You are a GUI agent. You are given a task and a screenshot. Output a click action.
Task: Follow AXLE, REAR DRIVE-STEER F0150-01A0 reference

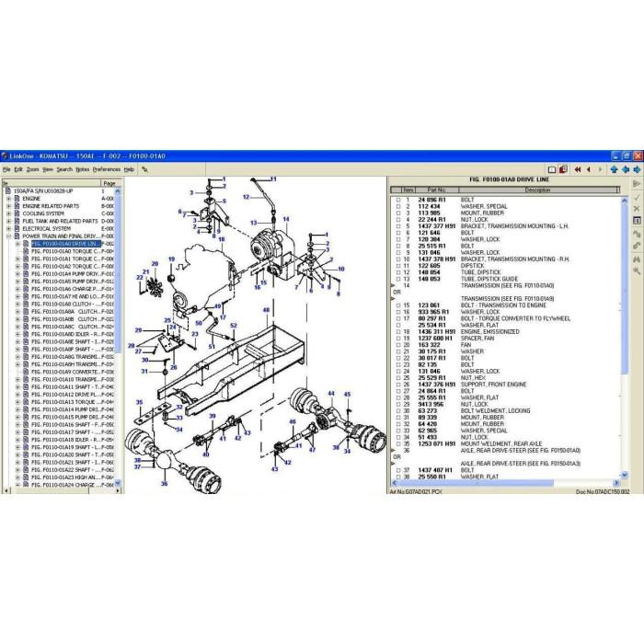pos(521,451)
